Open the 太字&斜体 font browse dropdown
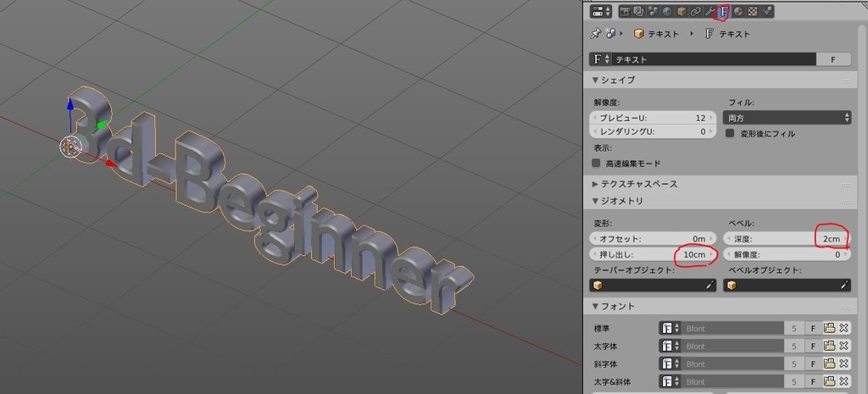868x394 pixels. pos(670,382)
